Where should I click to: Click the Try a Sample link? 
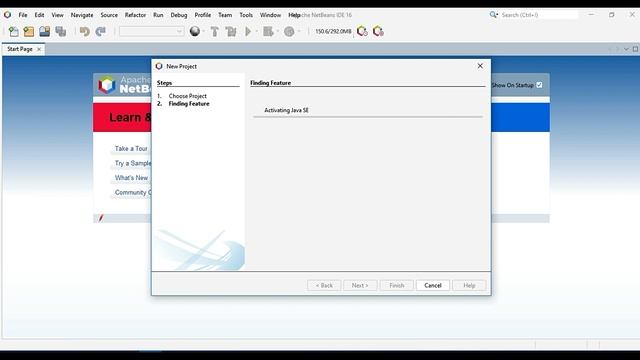coord(133,163)
